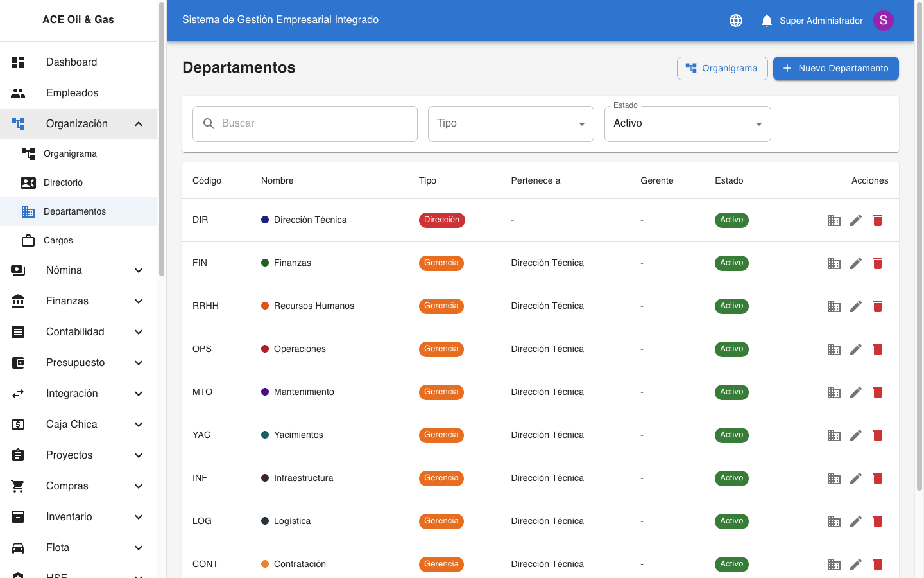The width and height of the screenshot is (924, 578).
Task: Delete the Yacimientos department row
Action: click(x=878, y=435)
